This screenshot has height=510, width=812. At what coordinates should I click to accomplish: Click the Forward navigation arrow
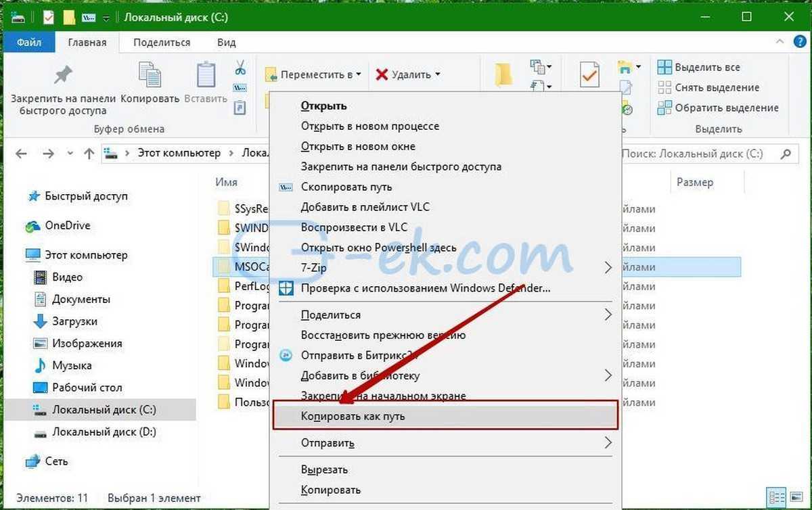point(48,154)
